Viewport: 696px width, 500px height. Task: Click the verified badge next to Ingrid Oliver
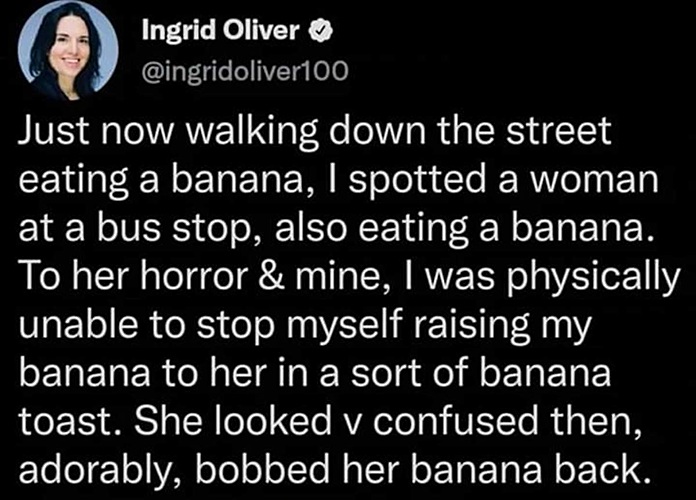322,31
